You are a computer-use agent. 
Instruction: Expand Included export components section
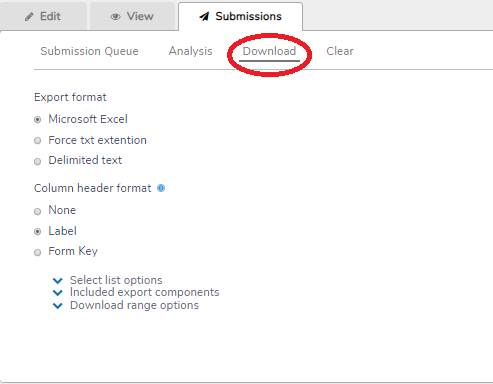144,292
